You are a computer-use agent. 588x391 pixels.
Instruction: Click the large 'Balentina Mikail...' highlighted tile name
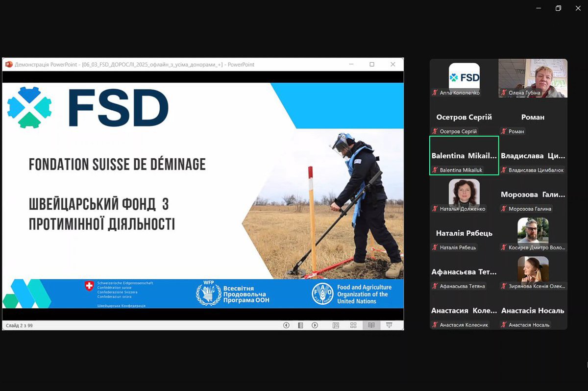point(464,156)
